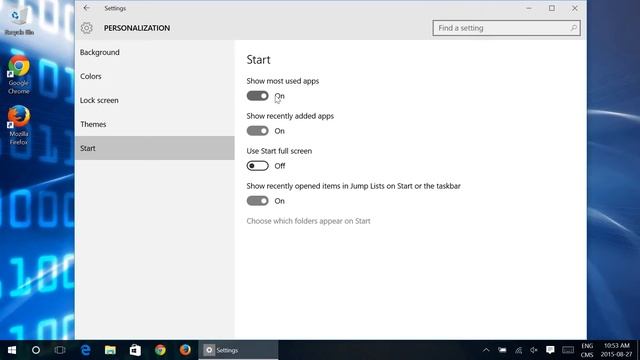
Task: Launch Chrome from the taskbar
Action: (x=160, y=350)
